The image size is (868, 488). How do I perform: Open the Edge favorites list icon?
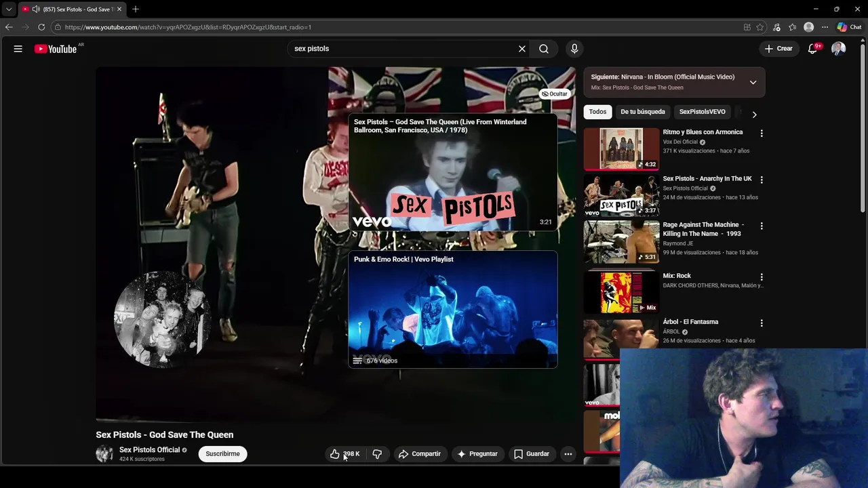(x=792, y=27)
